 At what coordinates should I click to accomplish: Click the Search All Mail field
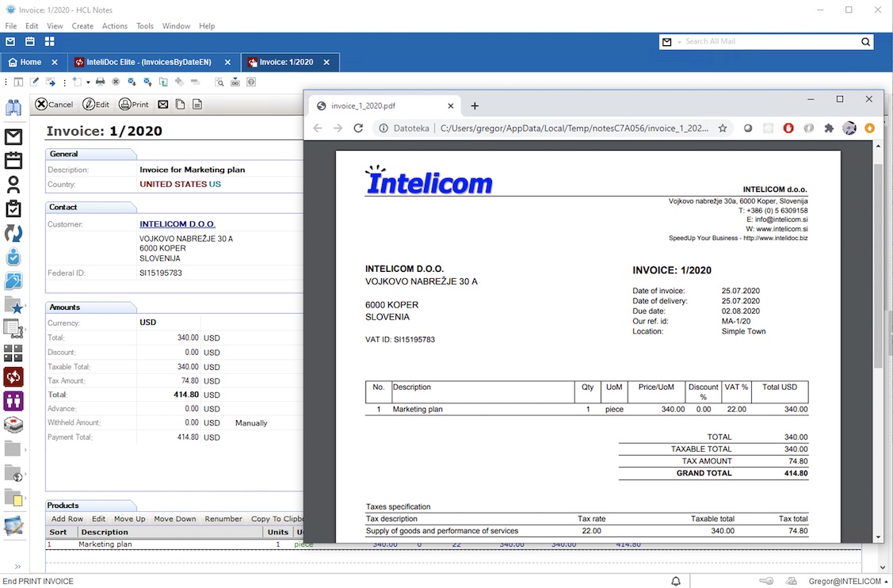[770, 41]
